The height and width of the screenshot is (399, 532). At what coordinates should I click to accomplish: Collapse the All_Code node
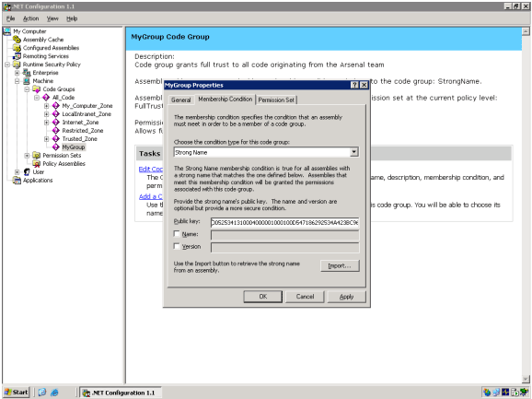pyautogui.click(x=37, y=98)
